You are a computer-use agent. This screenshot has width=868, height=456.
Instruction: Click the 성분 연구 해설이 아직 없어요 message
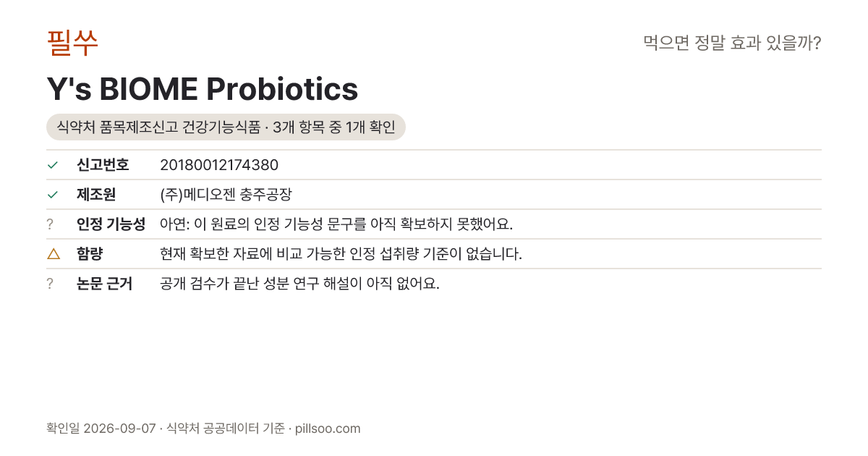tap(299, 284)
